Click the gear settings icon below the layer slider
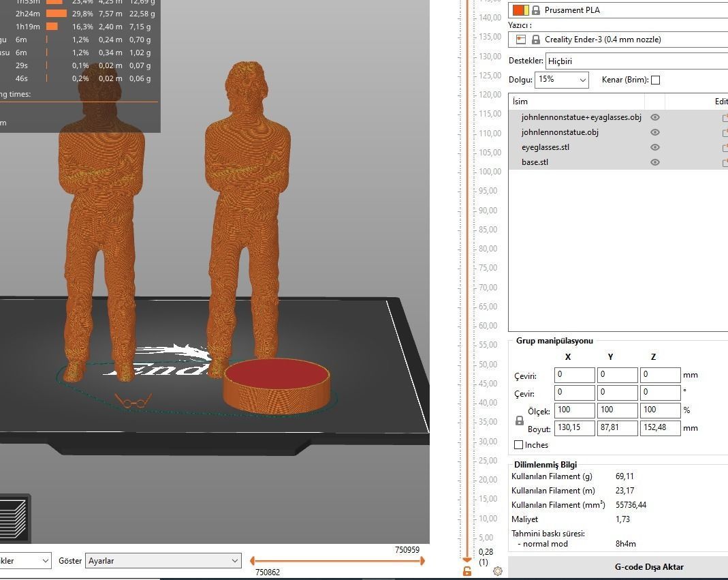The height and width of the screenshot is (580, 728). [498, 571]
